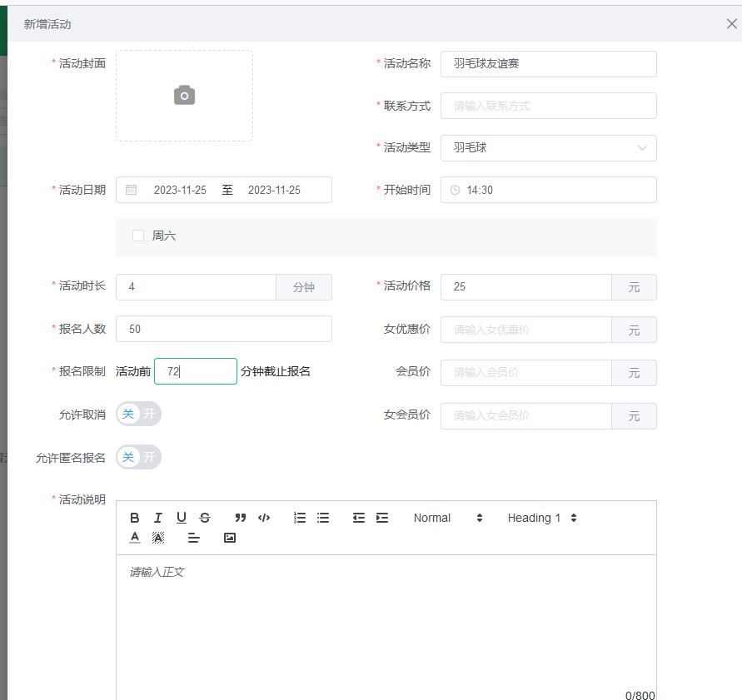Click the camera icon to upload cover
The height and width of the screenshot is (700, 742).
click(x=184, y=96)
